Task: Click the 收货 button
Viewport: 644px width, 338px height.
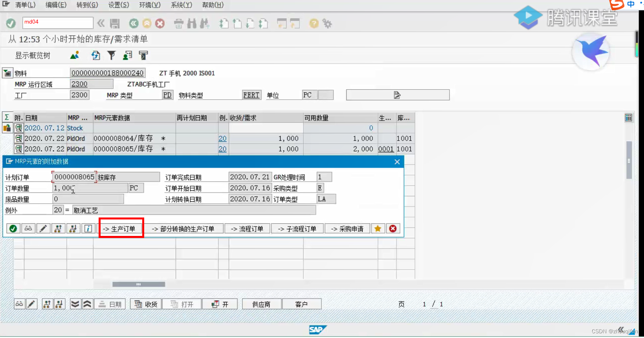Action: point(146,304)
